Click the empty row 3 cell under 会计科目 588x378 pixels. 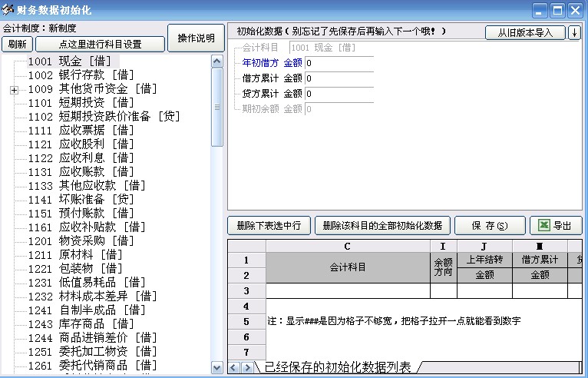(348, 291)
